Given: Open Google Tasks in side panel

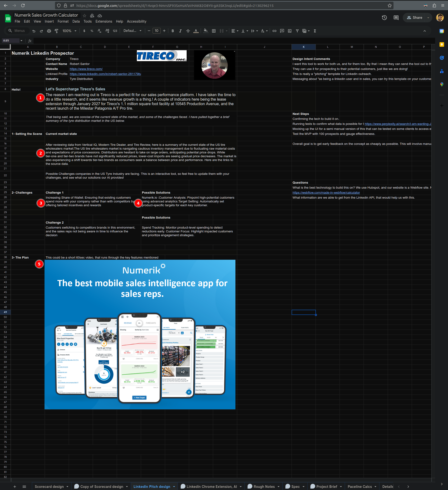Looking at the screenshot, I should (442, 58).
